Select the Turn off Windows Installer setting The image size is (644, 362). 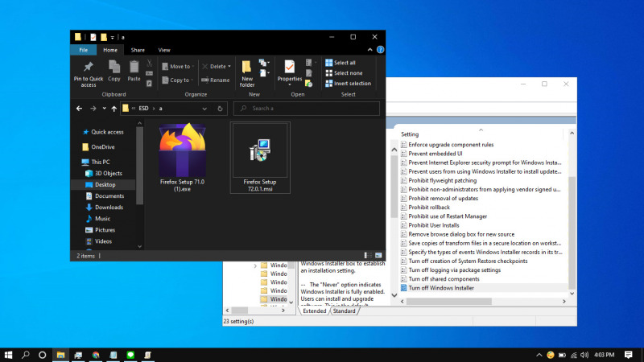pyautogui.click(x=441, y=288)
